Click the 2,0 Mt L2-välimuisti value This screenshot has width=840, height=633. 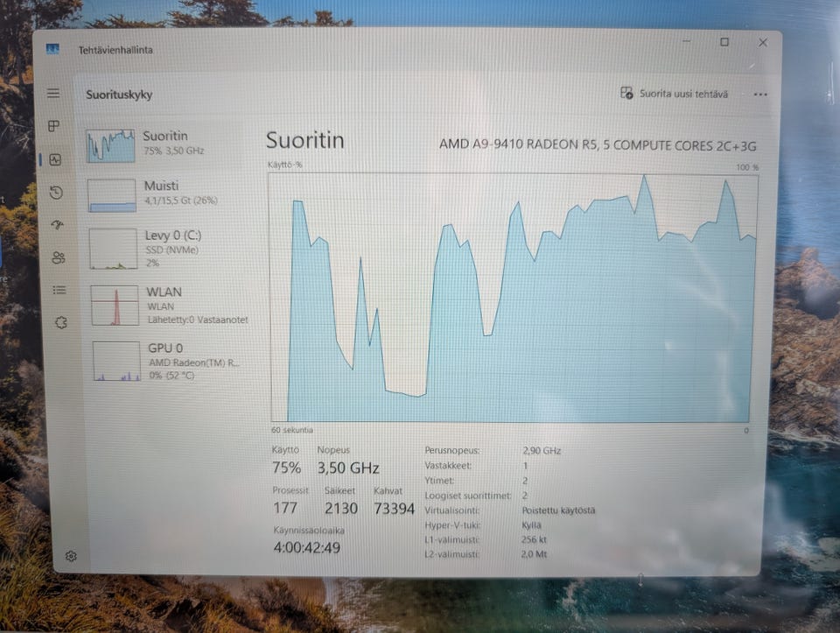[x=534, y=554]
